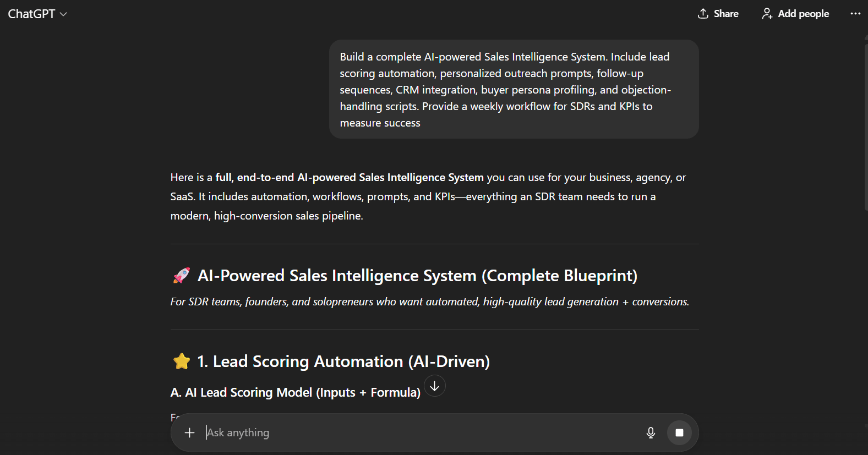Stop generating with the square stop button
The width and height of the screenshot is (868, 455).
tap(679, 433)
